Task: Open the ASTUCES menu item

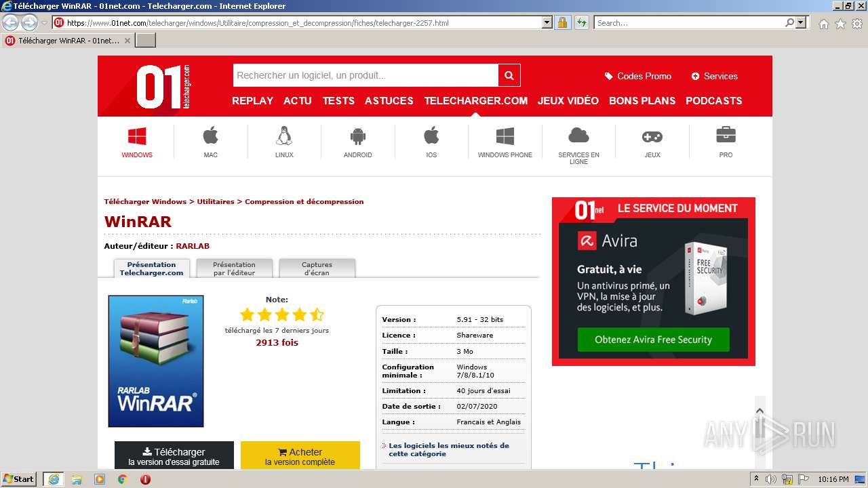Action: (389, 101)
